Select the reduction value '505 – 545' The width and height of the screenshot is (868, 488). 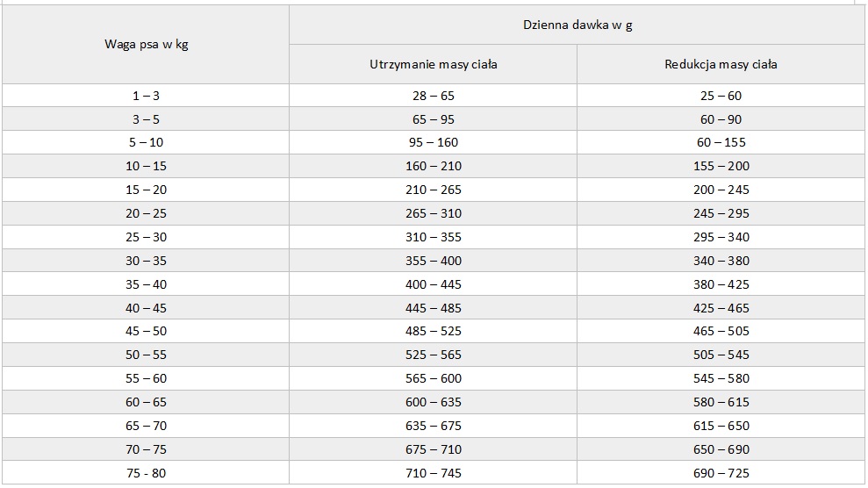click(x=721, y=355)
